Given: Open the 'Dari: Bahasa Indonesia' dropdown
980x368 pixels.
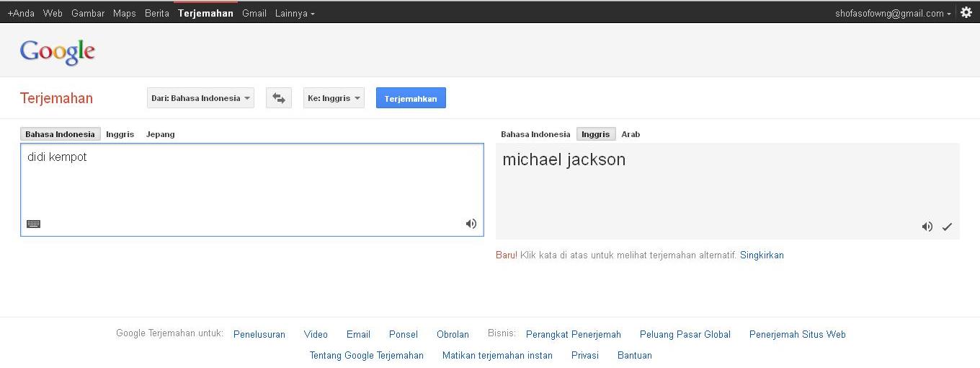Looking at the screenshot, I should (x=201, y=98).
